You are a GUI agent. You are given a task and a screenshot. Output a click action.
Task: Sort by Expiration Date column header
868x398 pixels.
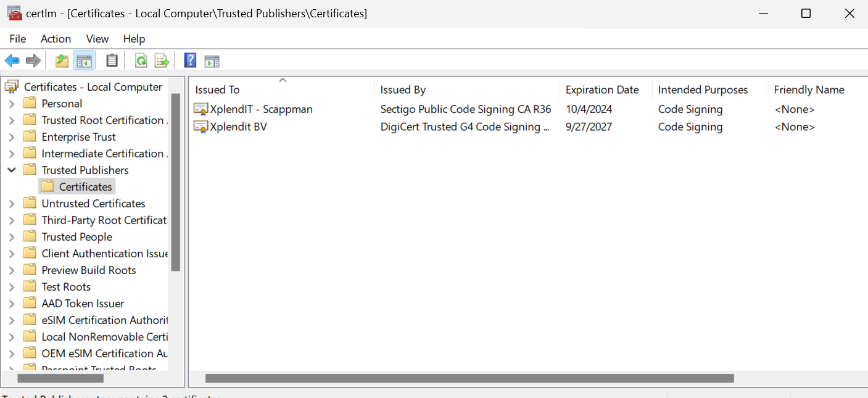coord(601,90)
